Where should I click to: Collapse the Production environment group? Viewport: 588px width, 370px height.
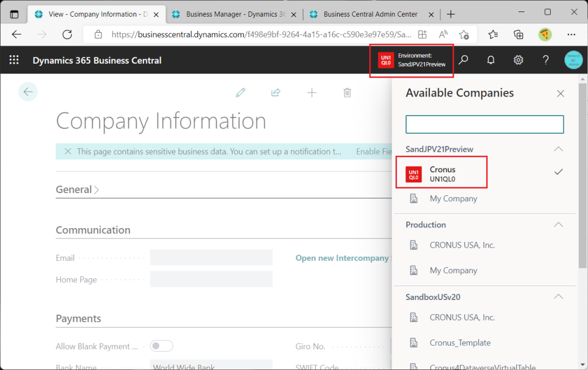click(x=558, y=225)
